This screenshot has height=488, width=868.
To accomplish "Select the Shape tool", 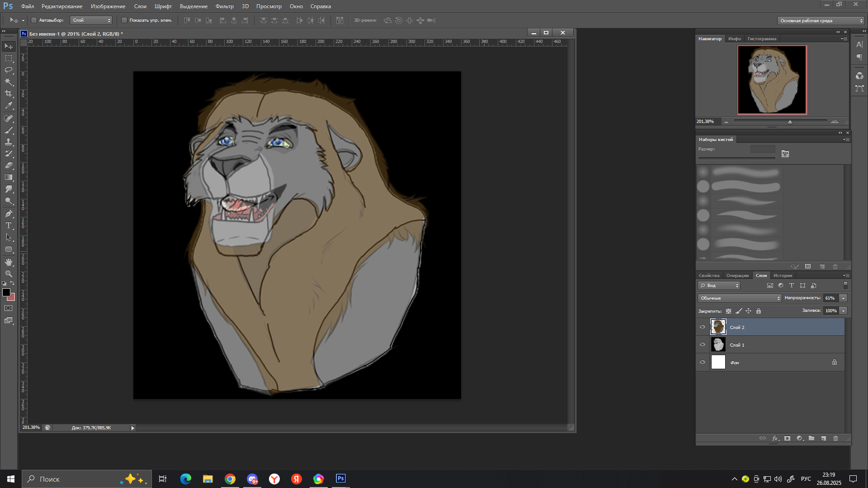I will coord(9,249).
